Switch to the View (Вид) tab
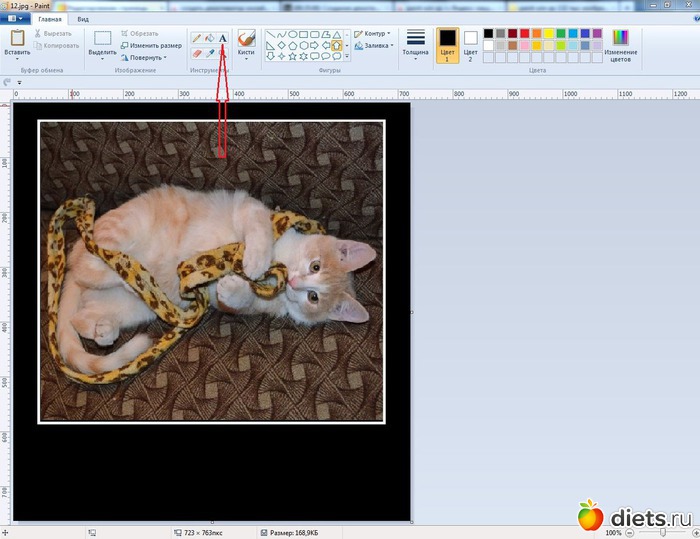 tap(83, 19)
